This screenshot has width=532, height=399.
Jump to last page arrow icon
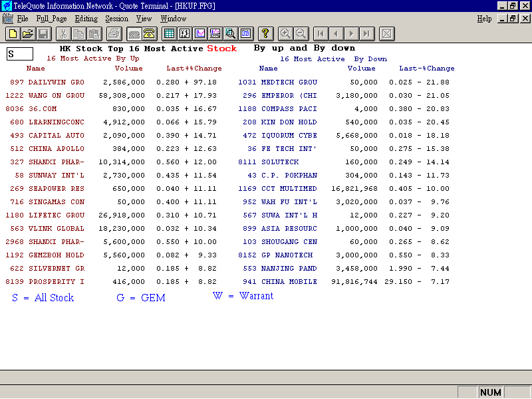pyautogui.click(x=367, y=34)
